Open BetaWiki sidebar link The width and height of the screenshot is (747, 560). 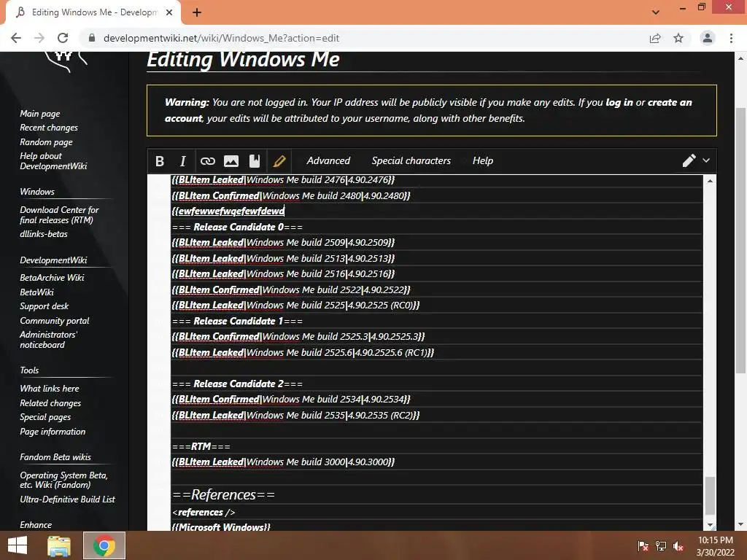(36, 292)
